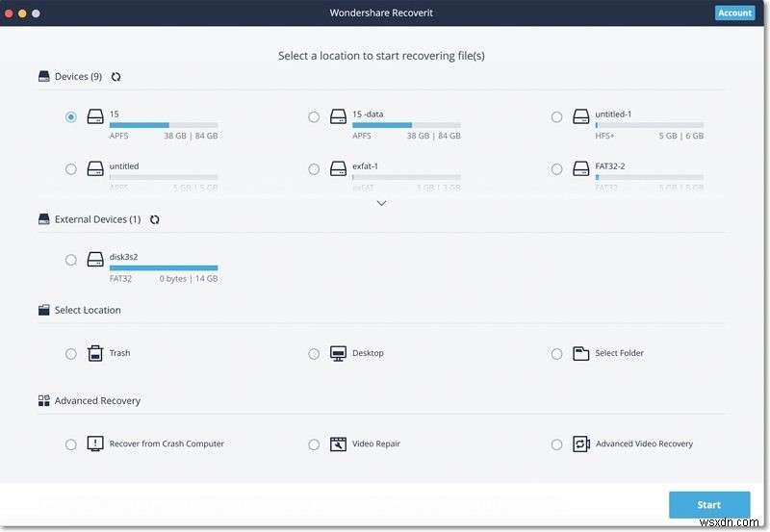The image size is (770, 532).
Task: Click the External Devices section disk icon
Action: 43,219
